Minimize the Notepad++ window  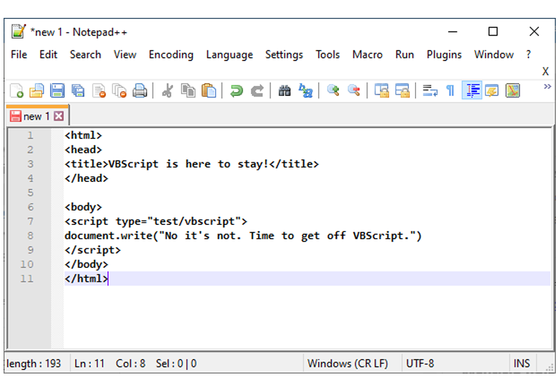[x=453, y=32]
